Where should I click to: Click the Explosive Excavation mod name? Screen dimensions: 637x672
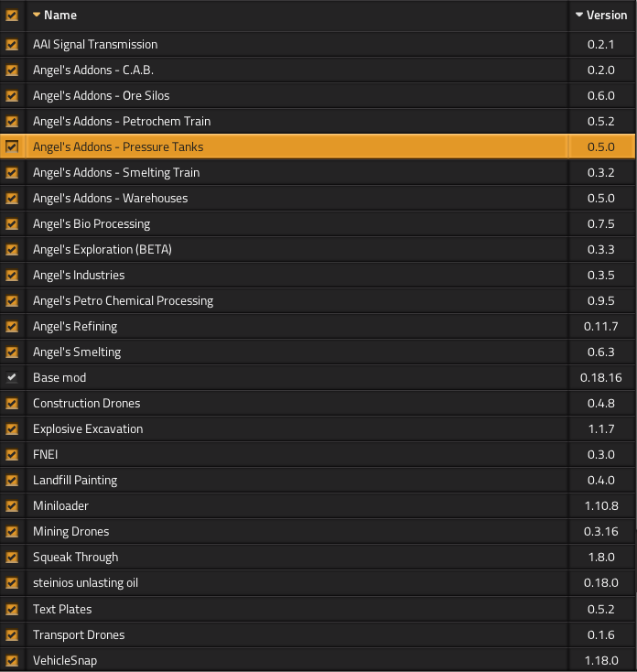pos(88,428)
